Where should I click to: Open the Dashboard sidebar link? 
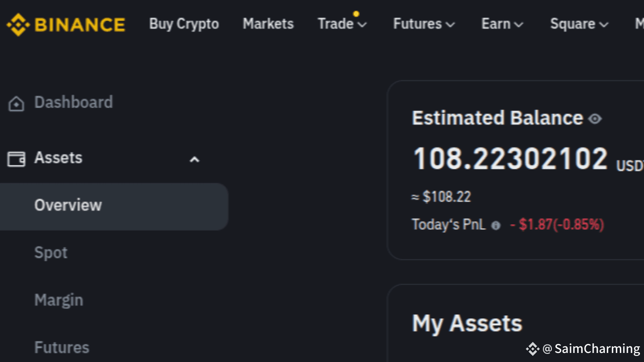73,103
